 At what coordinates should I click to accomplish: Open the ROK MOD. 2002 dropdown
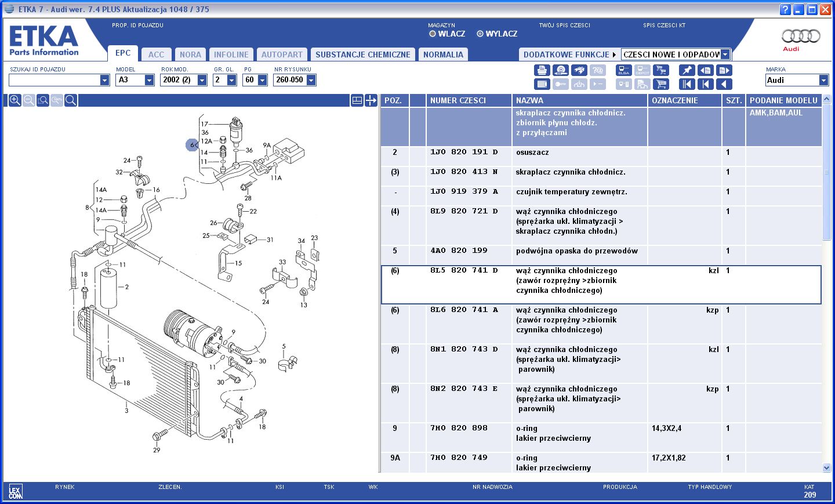tap(202, 80)
